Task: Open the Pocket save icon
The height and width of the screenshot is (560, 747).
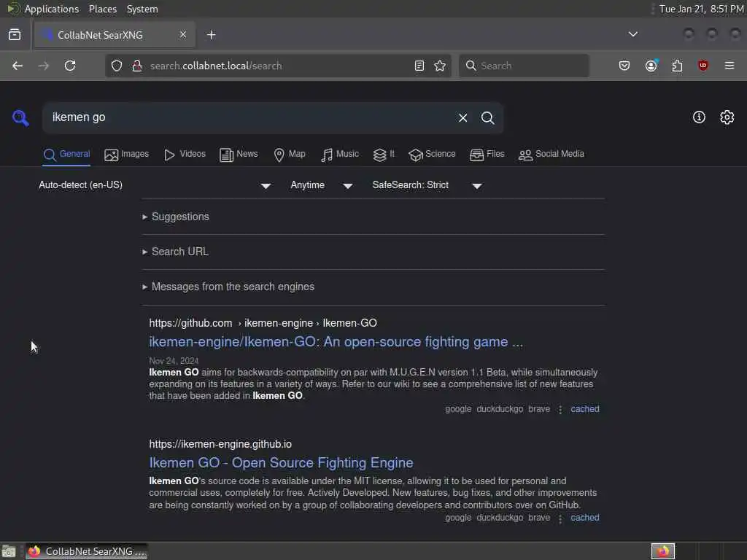Action: point(624,66)
